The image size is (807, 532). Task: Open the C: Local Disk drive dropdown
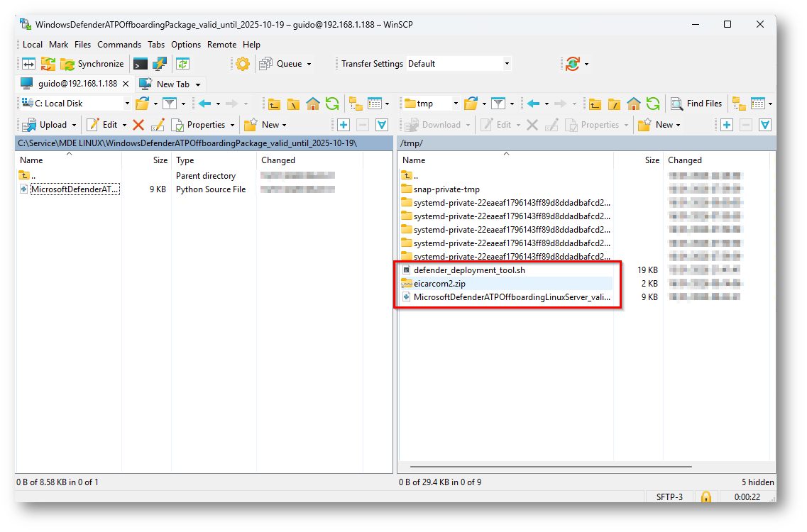126,104
